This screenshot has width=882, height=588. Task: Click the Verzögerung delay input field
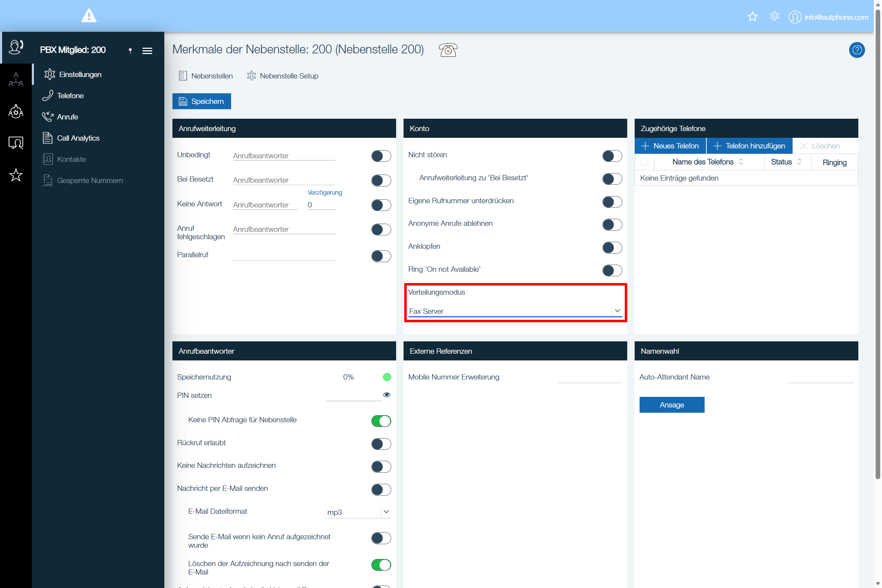(321, 205)
